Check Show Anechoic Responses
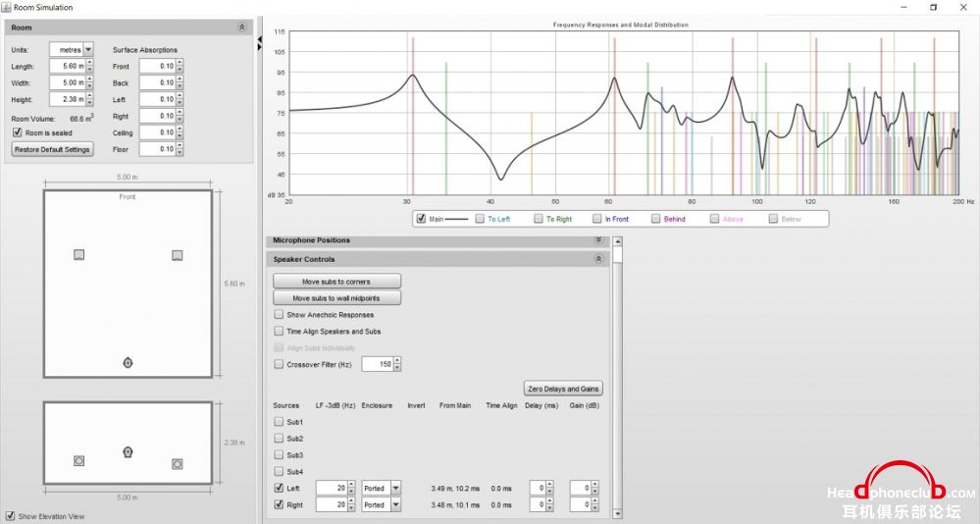The image size is (980, 524). (279, 315)
